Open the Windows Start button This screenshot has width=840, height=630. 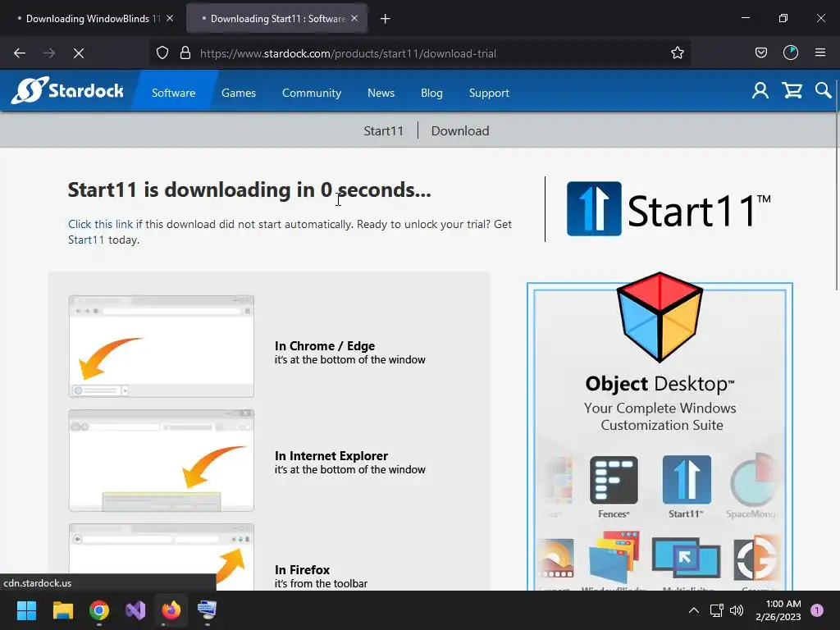(x=26, y=610)
